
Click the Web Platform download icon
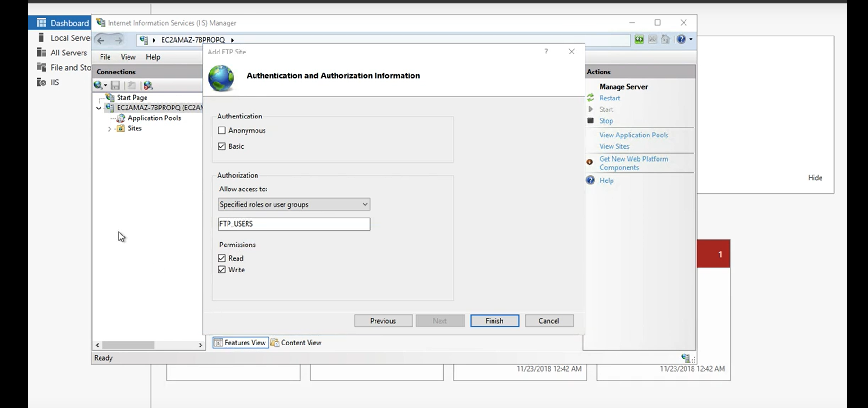click(590, 162)
